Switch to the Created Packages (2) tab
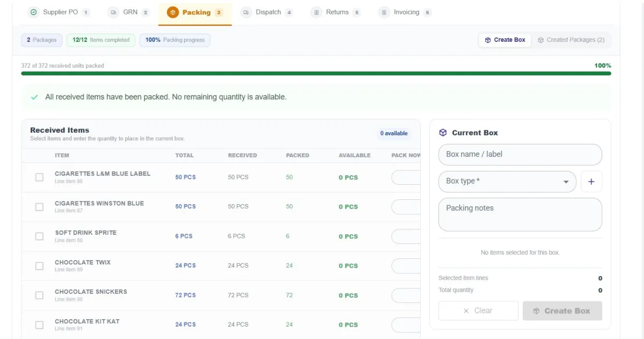Image resolution: width=644 pixels, height=339 pixels. tap(571, 40)
